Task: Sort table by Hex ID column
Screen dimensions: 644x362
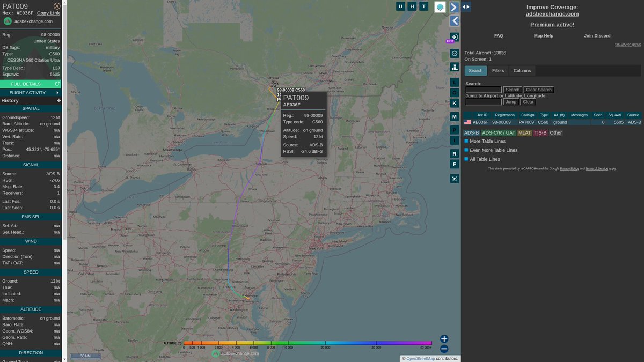Action: 482,115
